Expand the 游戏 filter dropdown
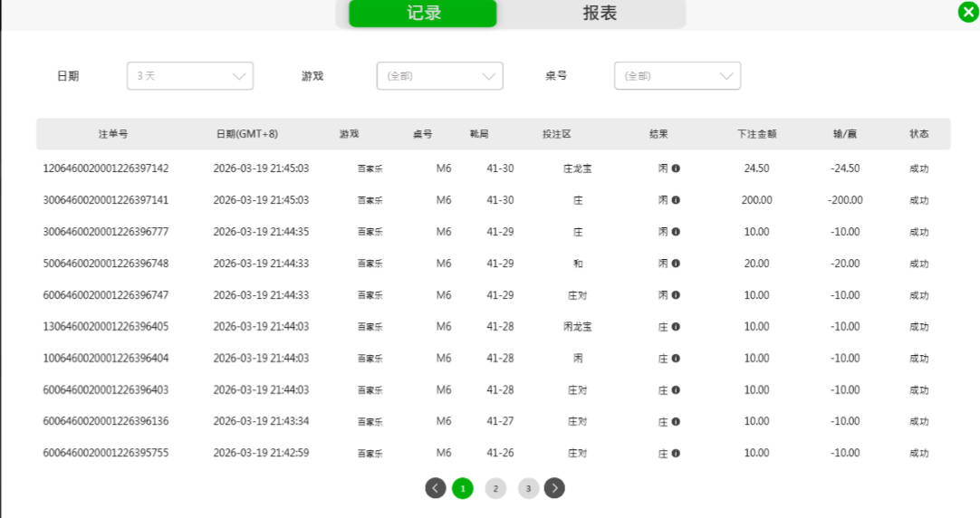The height and width of the screenshot is (518, 980). (439, 76)
